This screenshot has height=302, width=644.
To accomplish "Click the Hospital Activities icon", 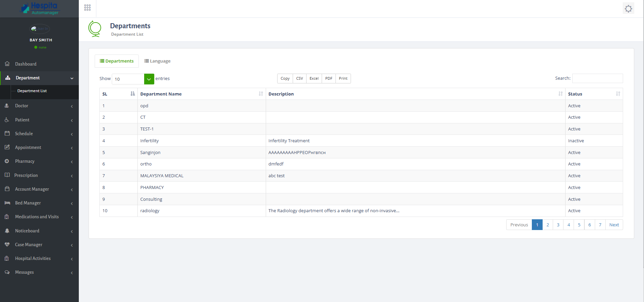I will (x=7, y=258).
